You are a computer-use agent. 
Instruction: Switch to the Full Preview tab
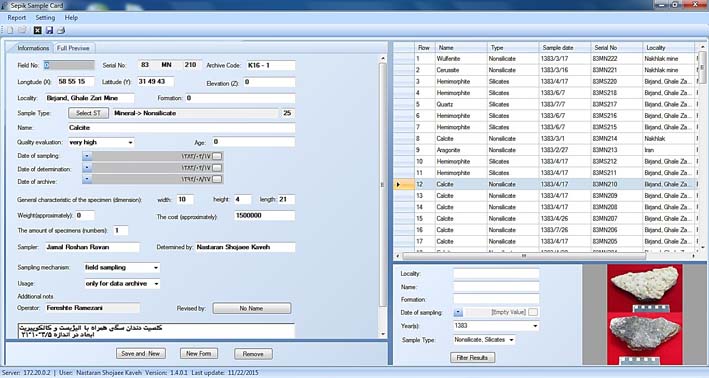click(x=73, y=48)
